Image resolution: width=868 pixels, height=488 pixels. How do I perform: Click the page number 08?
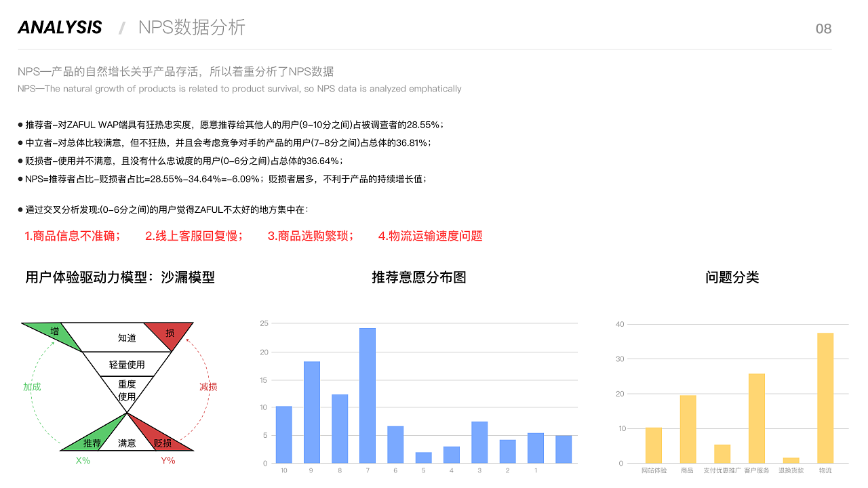[x=823, y=28]
